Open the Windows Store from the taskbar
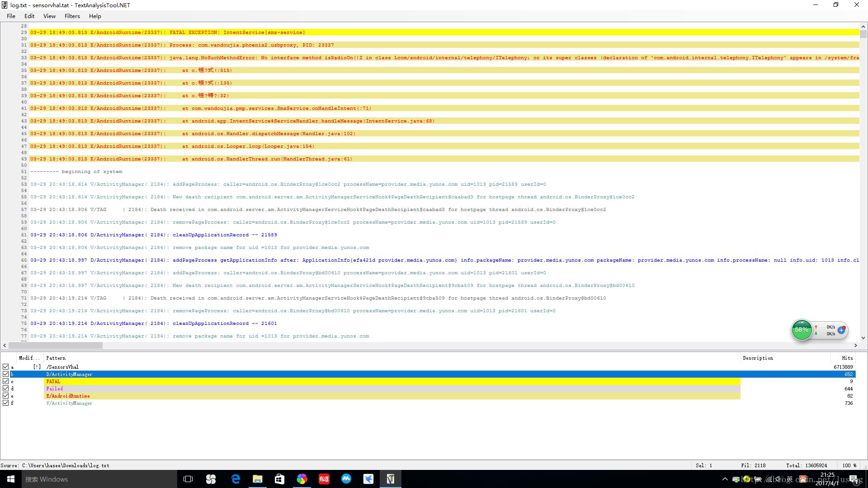868x488 pixels. tap(279, 479)
